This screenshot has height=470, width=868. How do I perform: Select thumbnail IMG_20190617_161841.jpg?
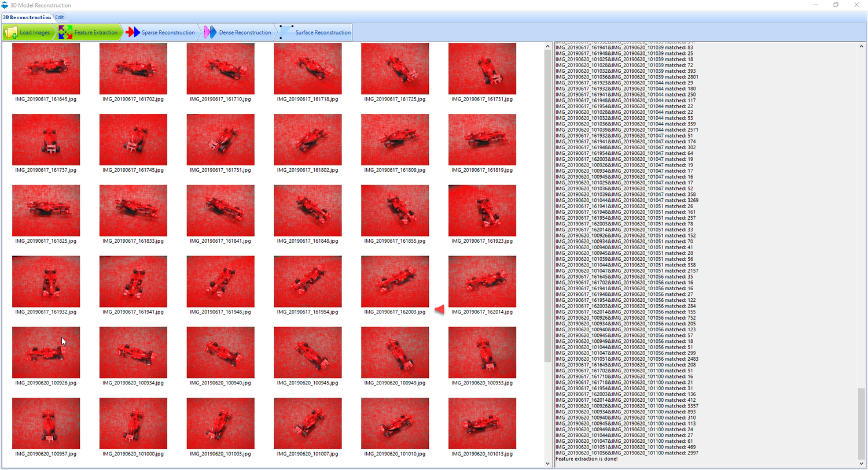[x=220, y=210]
